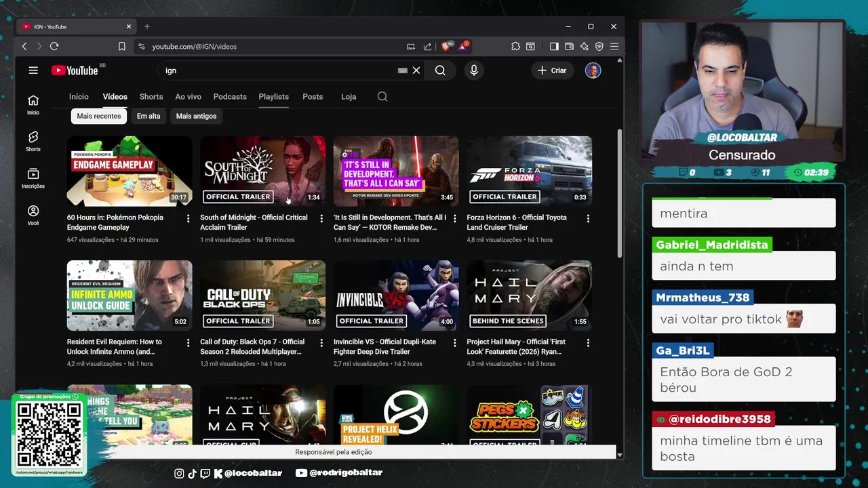
Task: Open Leo AI sparkle icon
Action: point(584,46)
